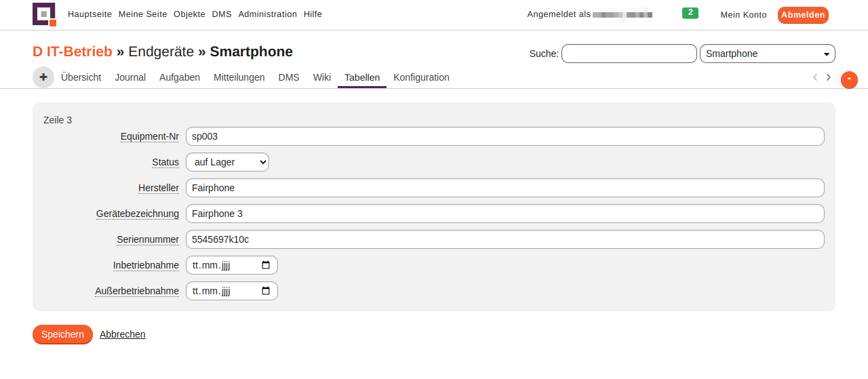
Task: Click the Abbrechen link
Action: click(122, 334)
